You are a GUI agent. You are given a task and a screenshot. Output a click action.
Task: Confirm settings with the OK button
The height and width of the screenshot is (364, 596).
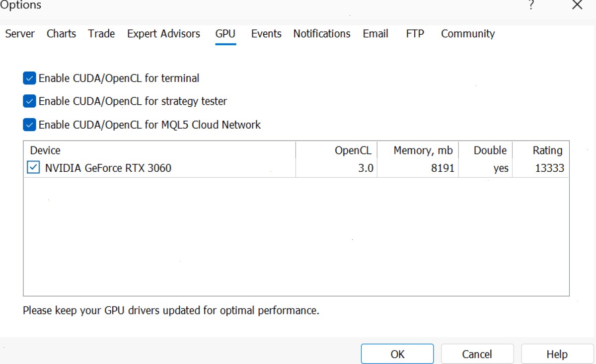point(397,354)
